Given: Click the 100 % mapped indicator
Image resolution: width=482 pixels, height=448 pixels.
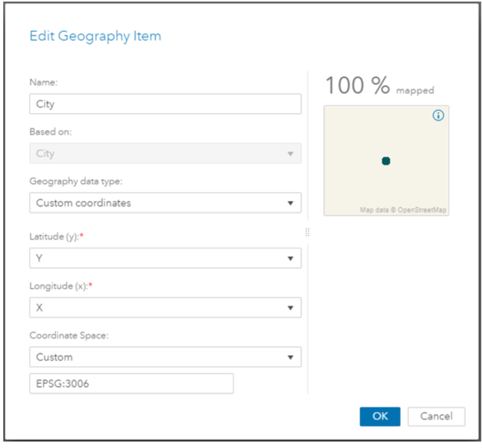Looking at the screenshot, I should coord(379,86).
